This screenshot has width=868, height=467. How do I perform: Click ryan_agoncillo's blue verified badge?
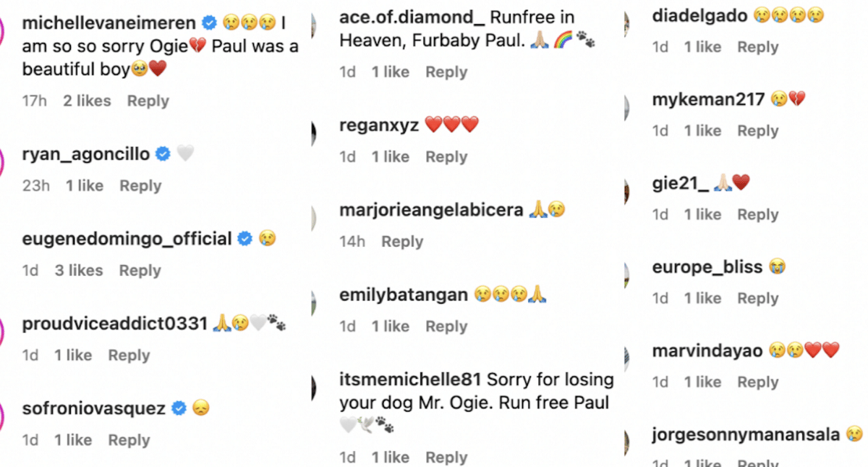tap(163, 153)
